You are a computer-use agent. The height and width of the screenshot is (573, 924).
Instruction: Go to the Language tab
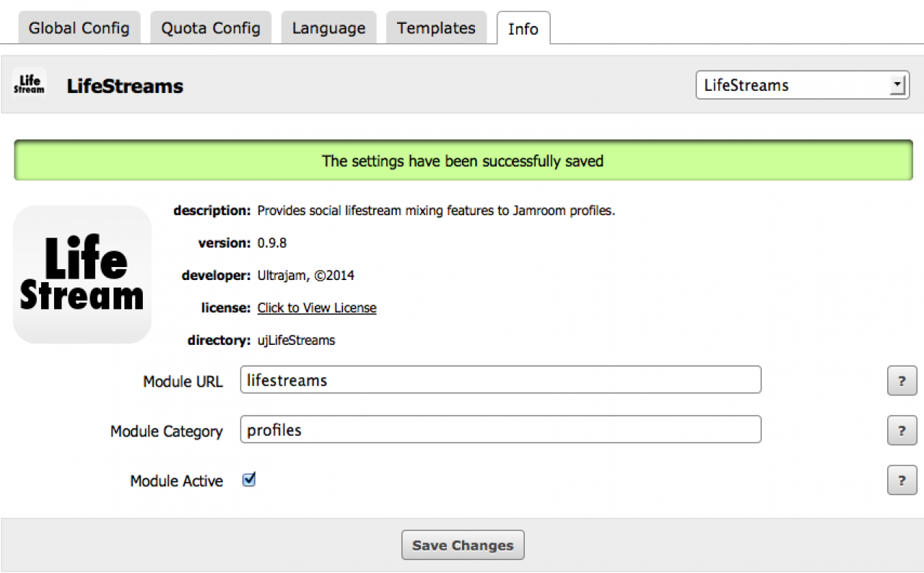click(x=328, y=28)
